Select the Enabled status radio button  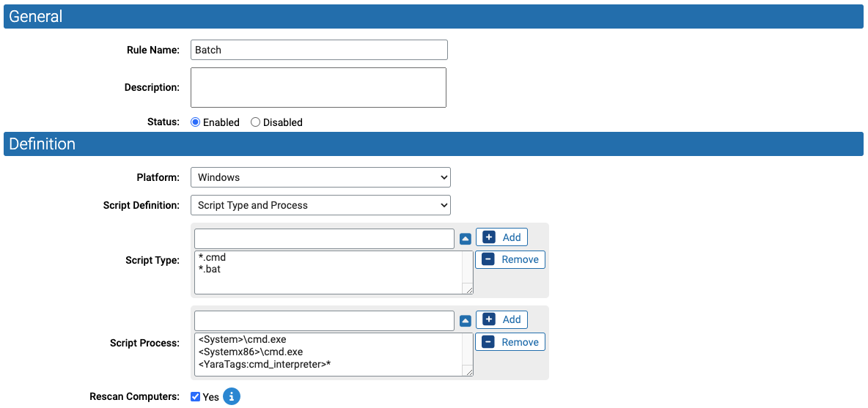click(195, 122)
